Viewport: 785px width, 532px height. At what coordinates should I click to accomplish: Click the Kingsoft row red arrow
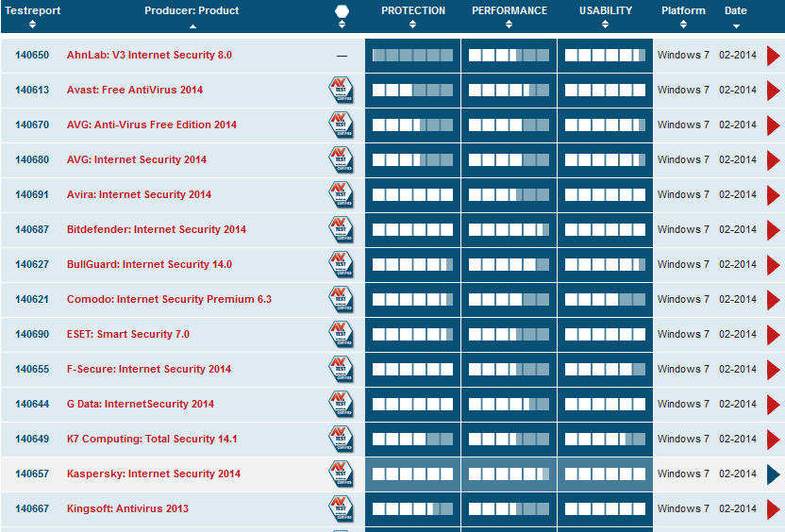click(774, 509)
